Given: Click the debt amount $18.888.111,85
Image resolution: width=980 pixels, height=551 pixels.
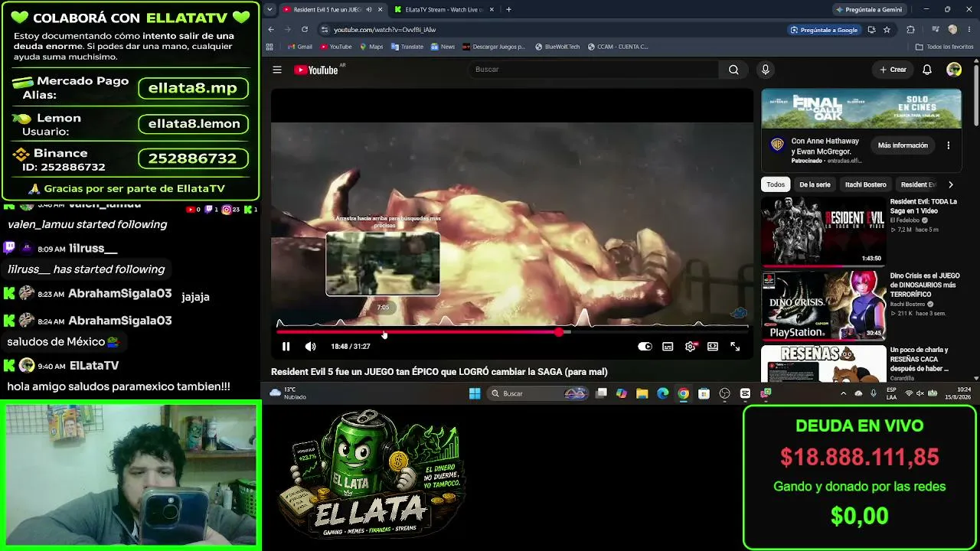Looking at the screenshot, I should [x=859, y=457].
